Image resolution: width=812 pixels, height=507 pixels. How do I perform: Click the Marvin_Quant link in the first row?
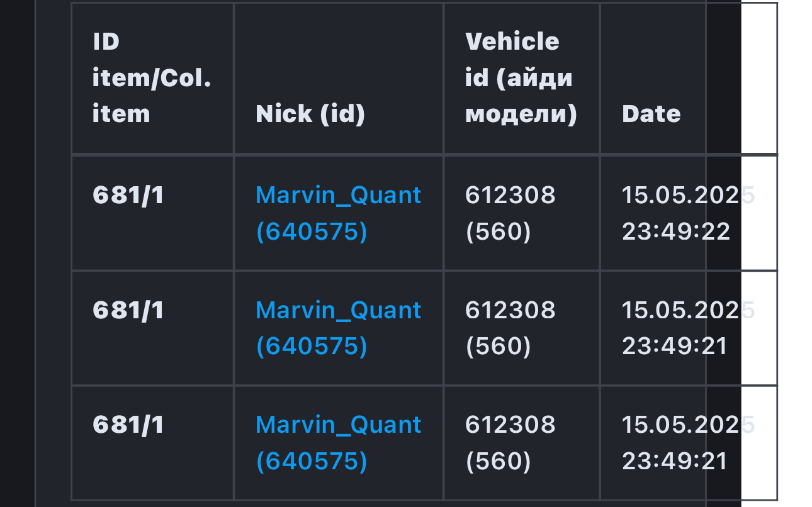(338, 213)
